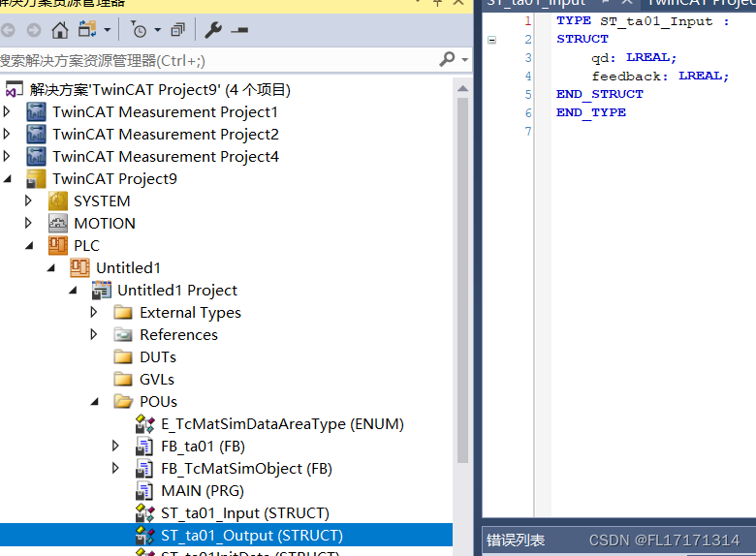Screen dimensions: 756x556
Task: Click the Back navigation arrow icon
Action: pos(8,30)
